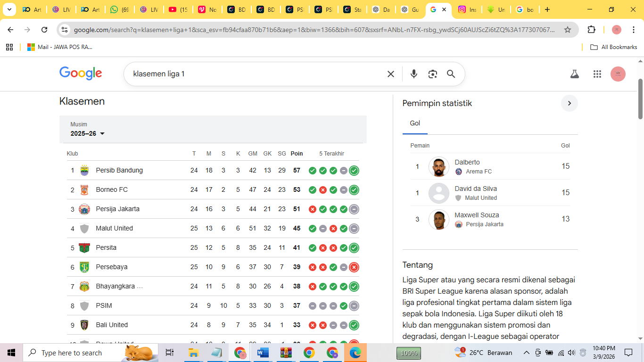
Task: Open Word from the taskbar
Action: (x=263, y=353)
